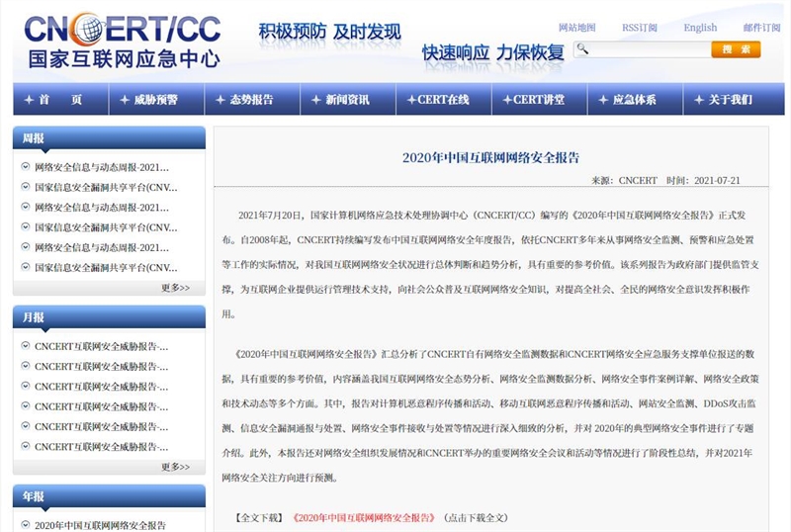Open the 关于我们 navigation menu
Screen dimensions: 791x532
coord(734,100)
